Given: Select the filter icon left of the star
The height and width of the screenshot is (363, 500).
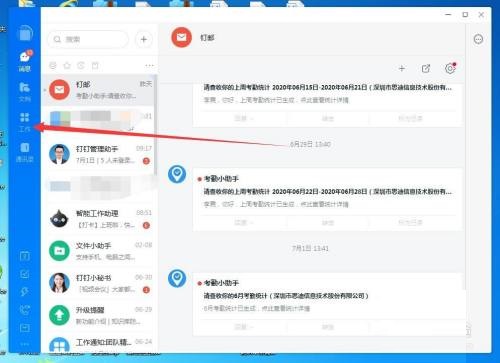Looking at the screenshot, I should coord(53,65).
